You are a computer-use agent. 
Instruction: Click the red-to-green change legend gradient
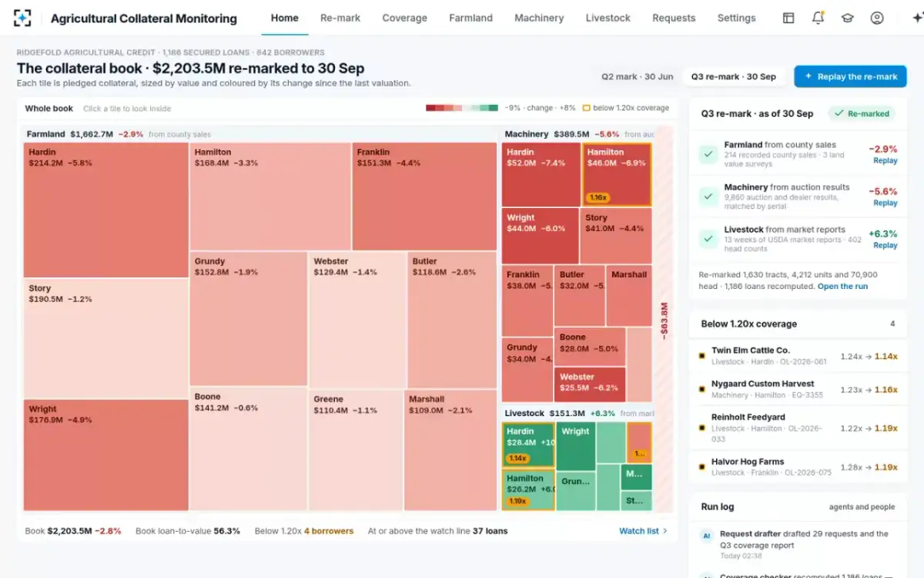[461, 108]
